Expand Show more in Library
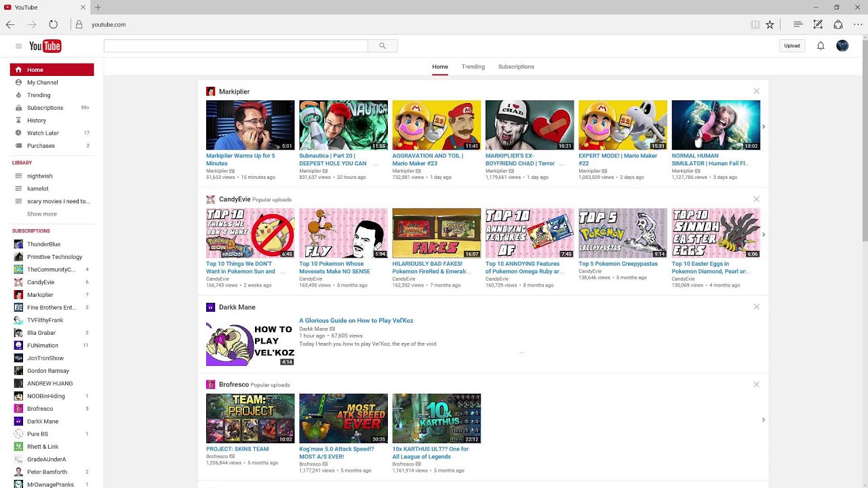This screenshot has height=488, width=868. [42, 214]
